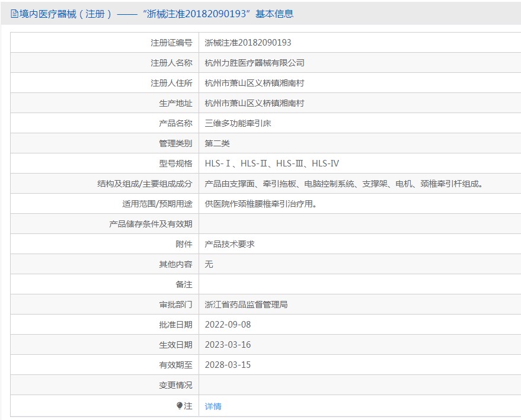Click the 注册人住所 address value
Viewport: 521px width, 420px height.
(254, 83)
